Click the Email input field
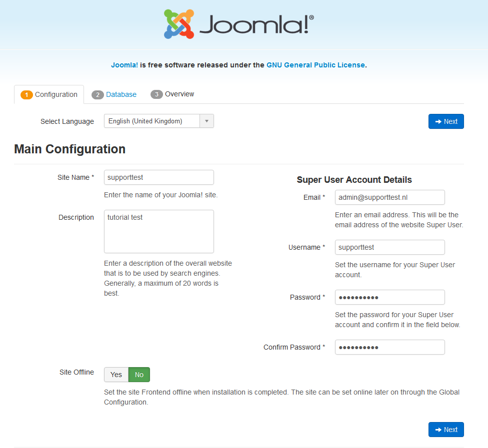Screen dimensions: 488x448 (389, 197)
